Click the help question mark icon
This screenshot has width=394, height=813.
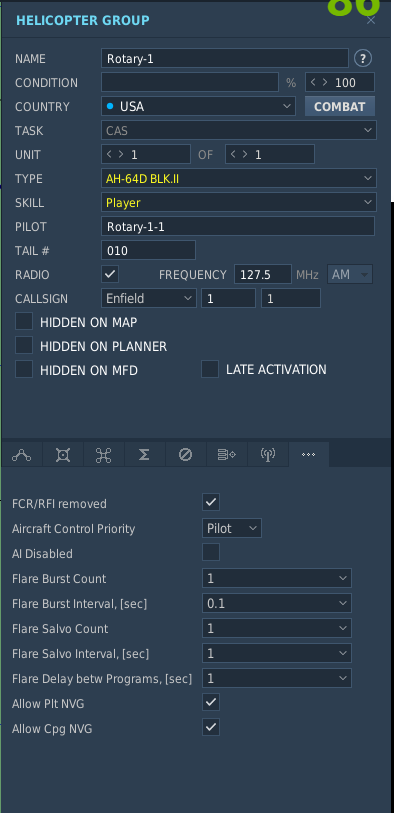pos(363,58)
